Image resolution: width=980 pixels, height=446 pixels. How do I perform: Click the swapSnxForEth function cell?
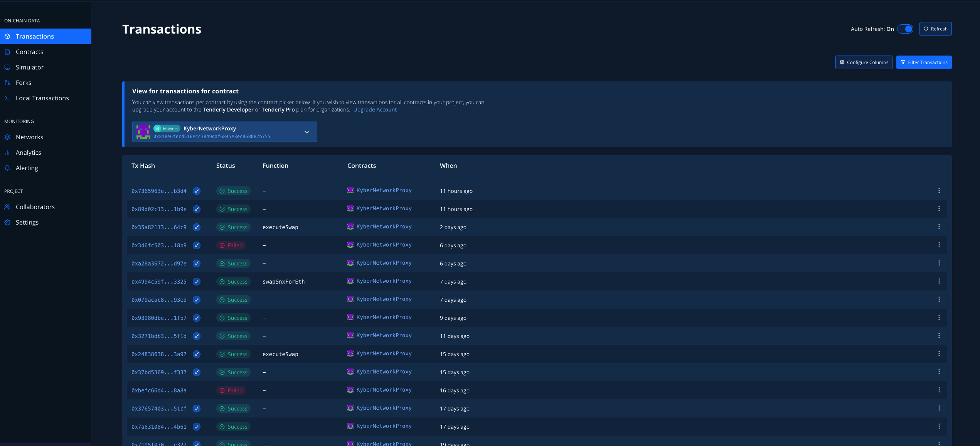[x=284, y=282]
